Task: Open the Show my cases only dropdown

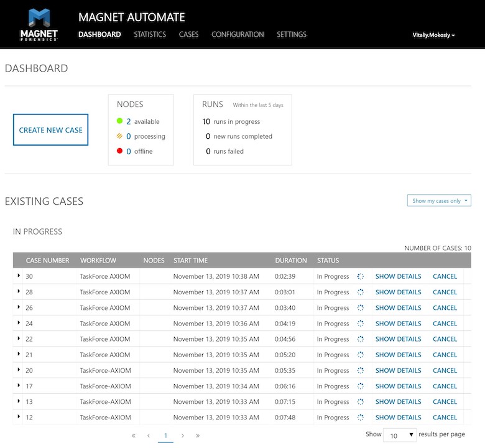Action: pos(439,200)
